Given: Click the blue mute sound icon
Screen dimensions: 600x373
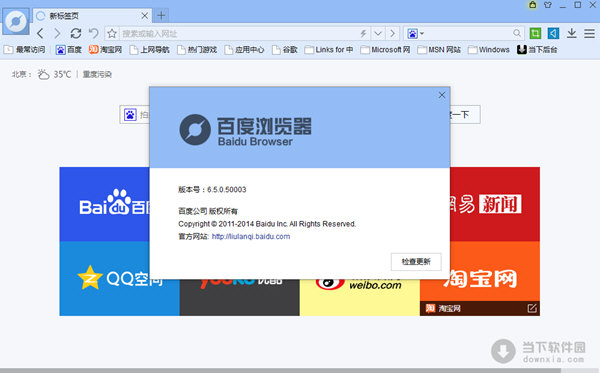Looking at the screenshot, I should coord(553,34).
